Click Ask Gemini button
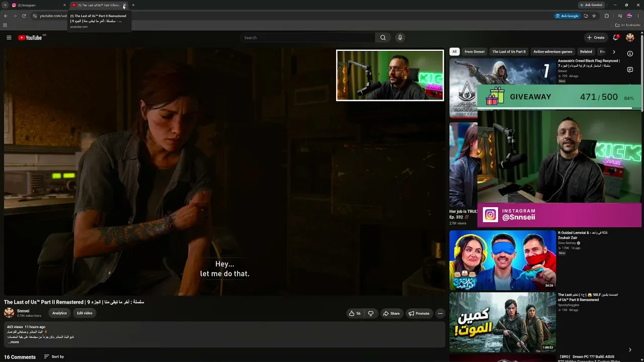The height and width of the screenshot is (362, 644). [x=591, y=5]
